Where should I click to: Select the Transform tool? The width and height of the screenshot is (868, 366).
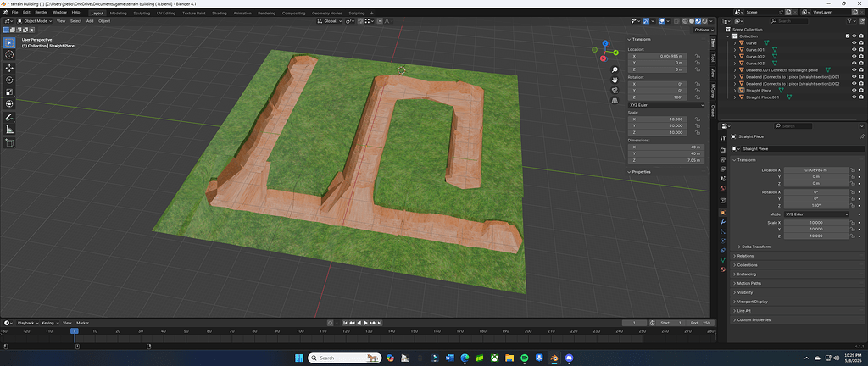(9, 104)
